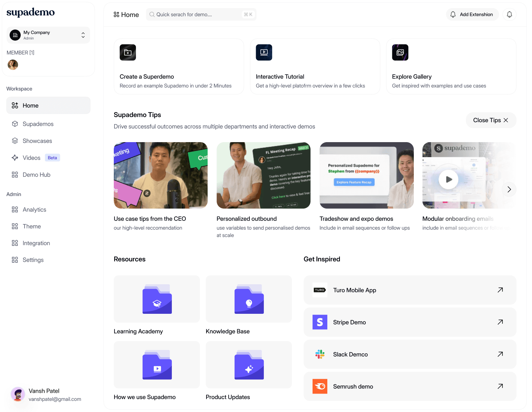
Task: Click the next arrow on tips carousel
Action: (x=509, y=189)
